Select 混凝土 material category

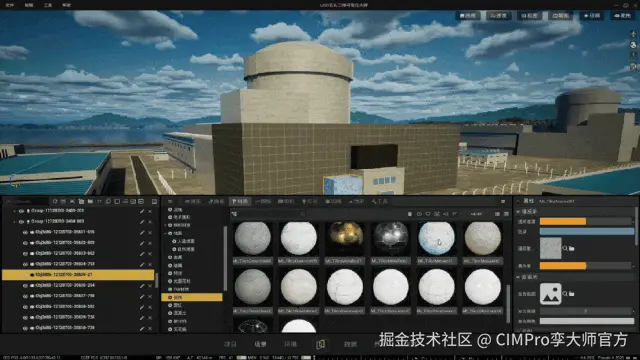tap(180, 313)
